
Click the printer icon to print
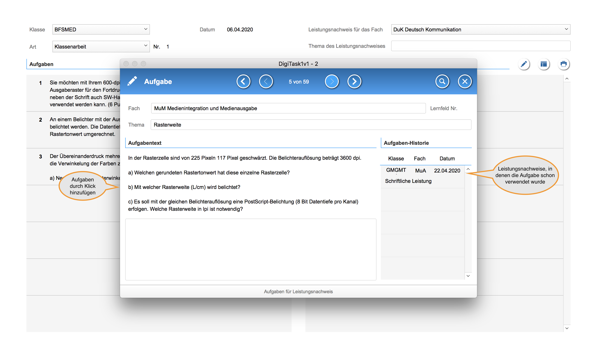tap(563, 64)
